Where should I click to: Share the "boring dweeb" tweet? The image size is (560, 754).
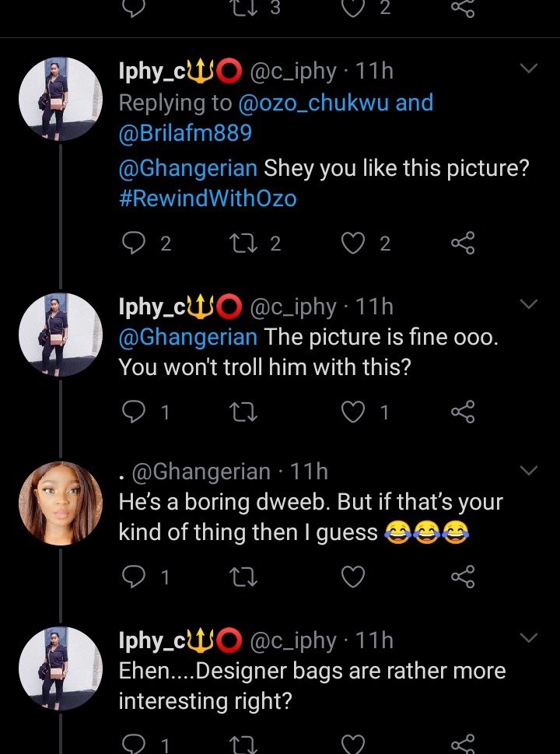463,577
